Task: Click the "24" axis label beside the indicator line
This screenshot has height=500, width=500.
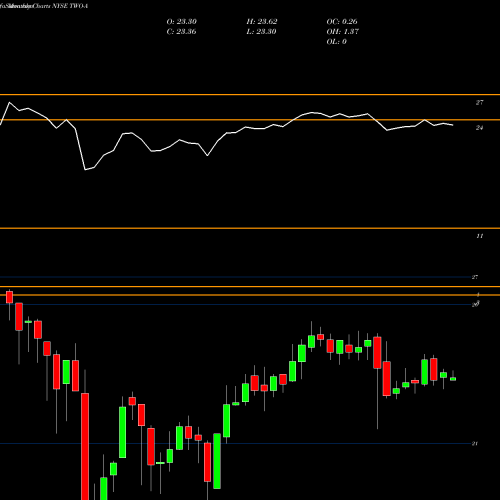Action: click(x=479, y=128)
